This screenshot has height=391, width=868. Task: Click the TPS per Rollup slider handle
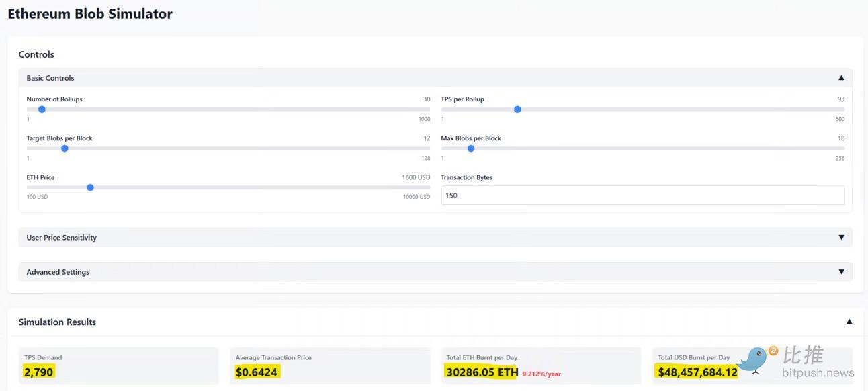pyautogui.click(x=517, y=110)
